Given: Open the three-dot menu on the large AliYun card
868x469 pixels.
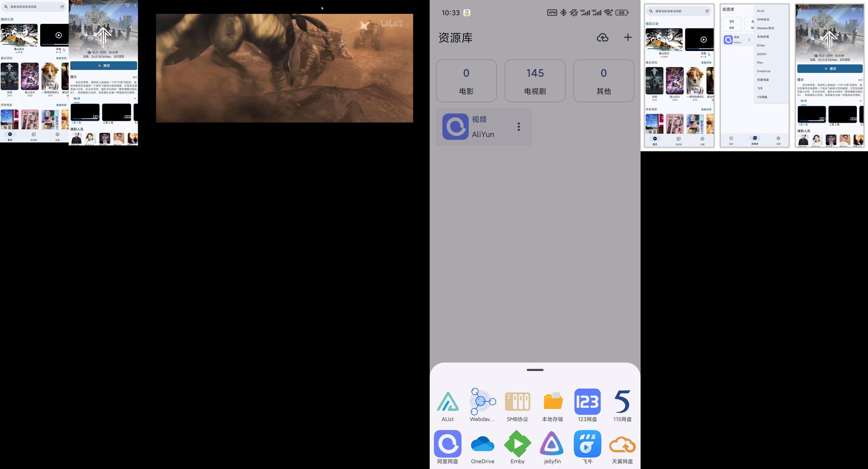Looking at the screenshot, I should (x=519, y=126).
